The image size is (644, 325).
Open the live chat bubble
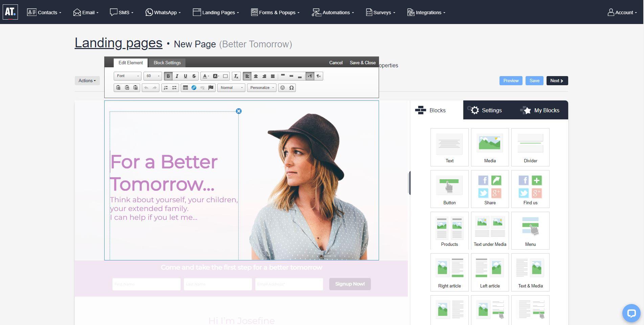click(631, 313)
